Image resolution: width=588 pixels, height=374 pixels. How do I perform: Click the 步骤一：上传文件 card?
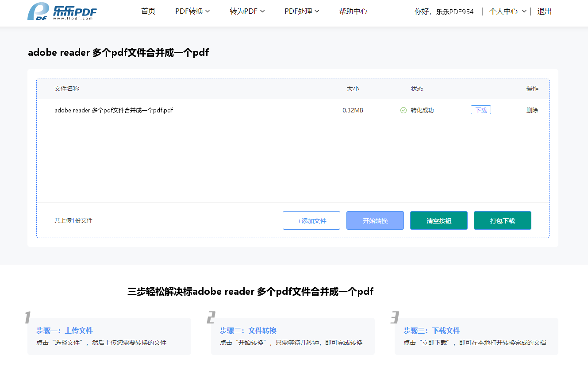click(x=109, y=336)
